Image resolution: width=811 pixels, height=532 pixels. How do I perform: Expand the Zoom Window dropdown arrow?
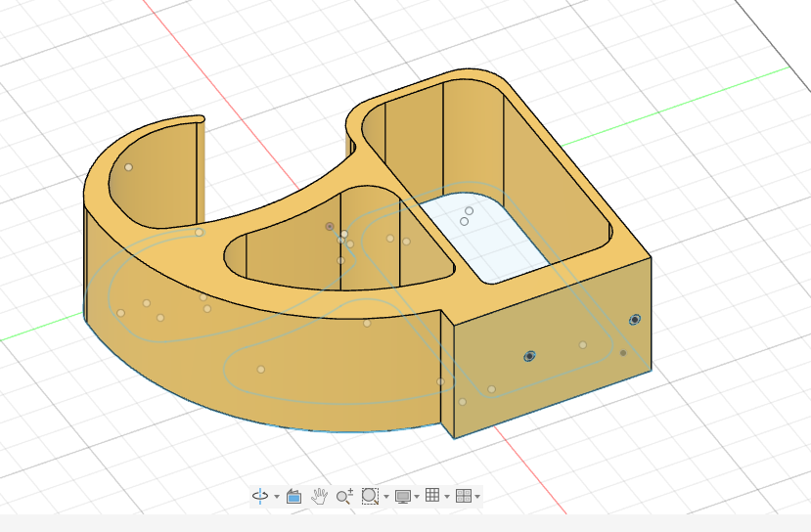tap(385, 497)
